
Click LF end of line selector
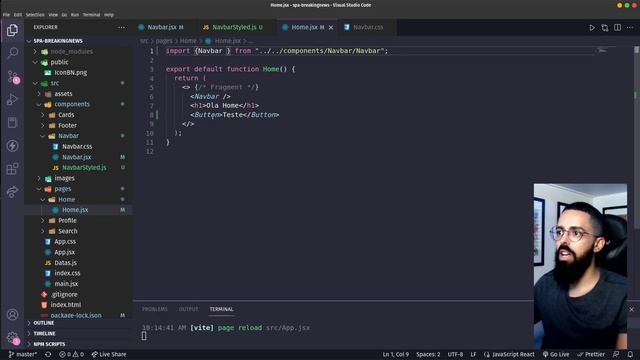coord(473,354)
